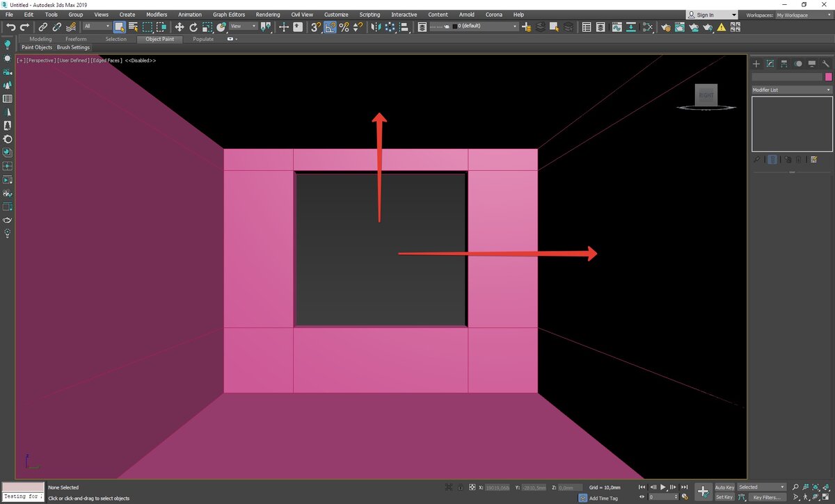This screenshot has height=504, width=835.
Task: Open the Graph Editors menu
Action: 229,14
